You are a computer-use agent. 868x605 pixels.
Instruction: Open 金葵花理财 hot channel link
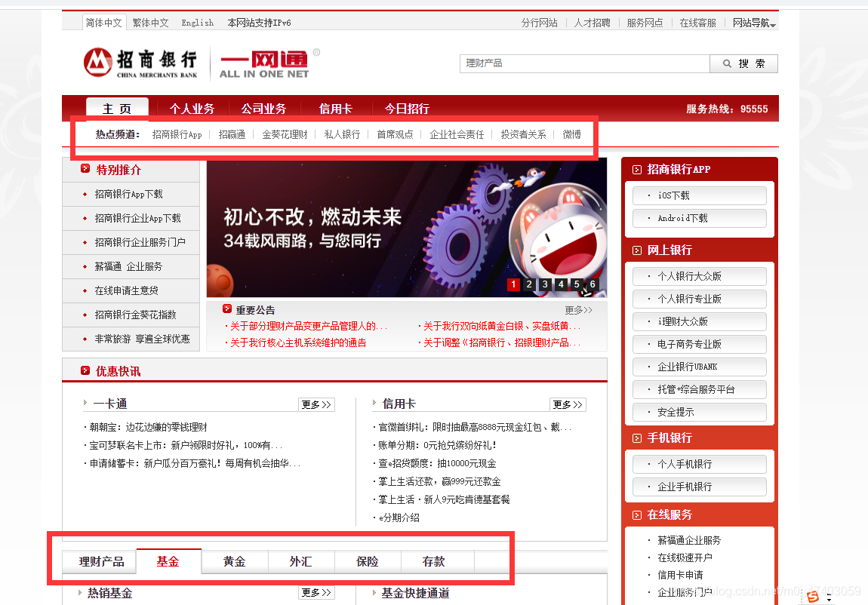[x=285, y=134]
